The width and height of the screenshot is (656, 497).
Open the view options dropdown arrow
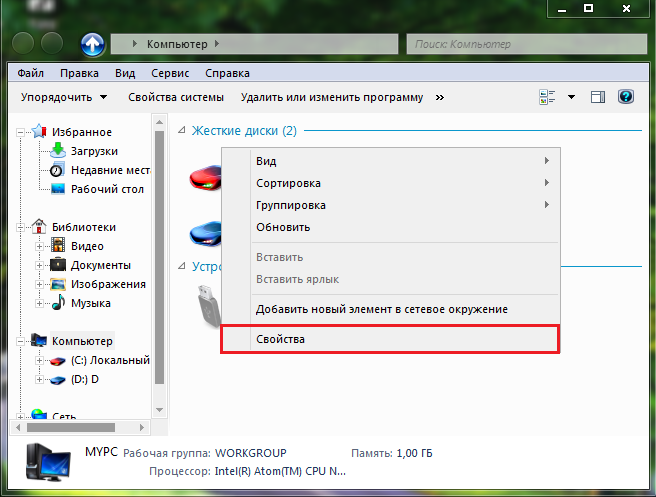point(571,97)
